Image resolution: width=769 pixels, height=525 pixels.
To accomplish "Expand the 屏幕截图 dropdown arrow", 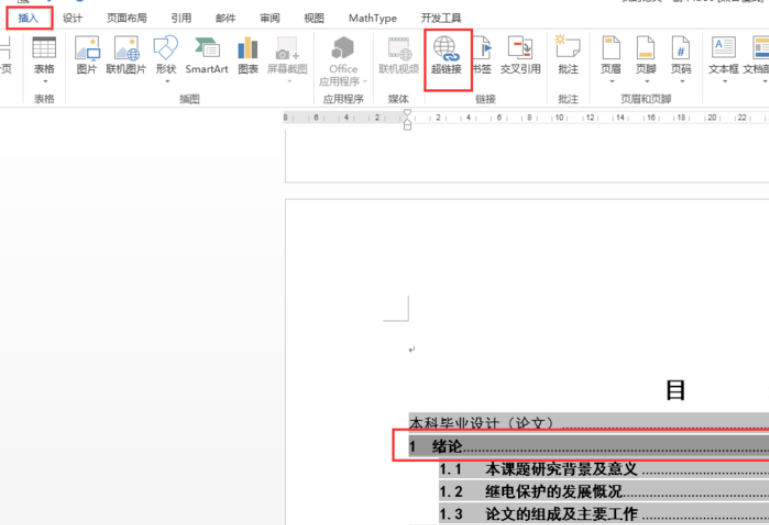I will tap(289, 81).
